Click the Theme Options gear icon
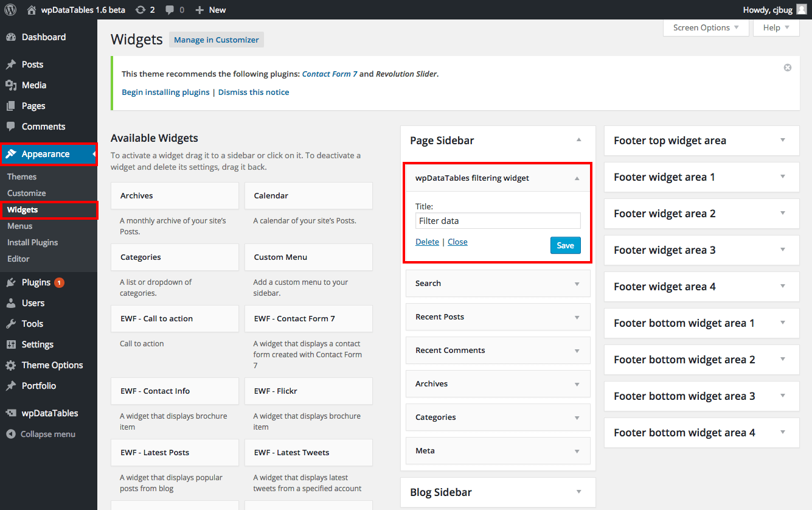Screen dimensions: 812x510 (x=12, y=365)
